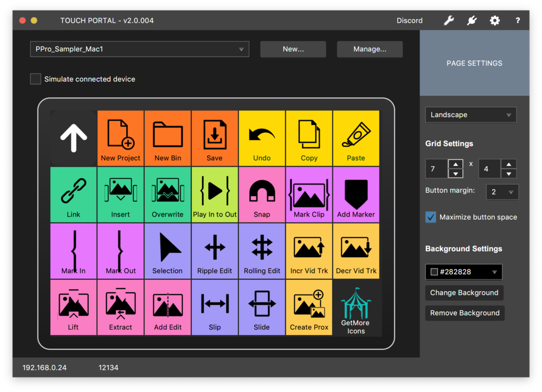The width and height of the screenshot is (542, 392).
Task: Select the Paste icon
Action: coord(356,134)
